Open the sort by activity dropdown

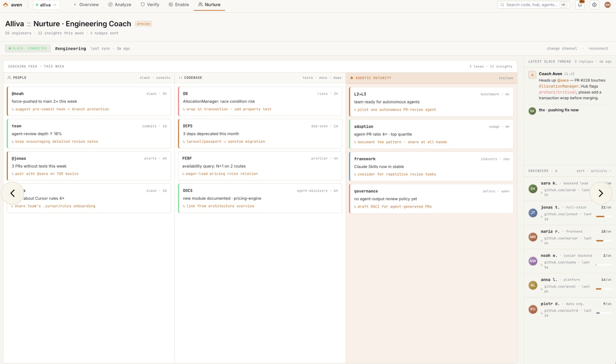[594, 171]
